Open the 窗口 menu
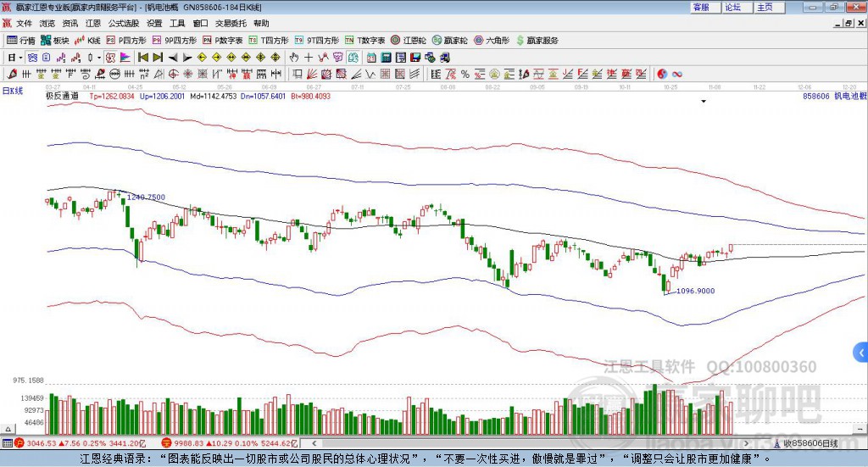The width and height of the screenshot is (868, 467). point(200,23)
